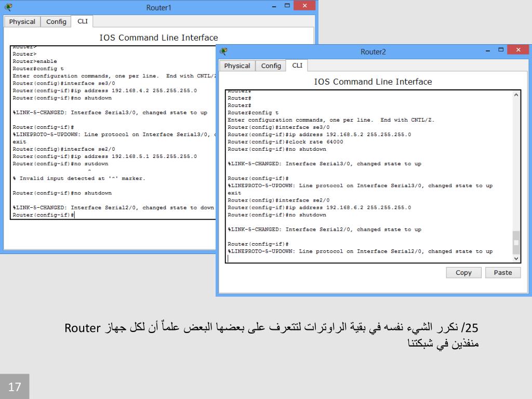Click 'ip address 192.168.5.1' line in Router1
Screen dimensions: 532x399
click(x=105, y=156)
